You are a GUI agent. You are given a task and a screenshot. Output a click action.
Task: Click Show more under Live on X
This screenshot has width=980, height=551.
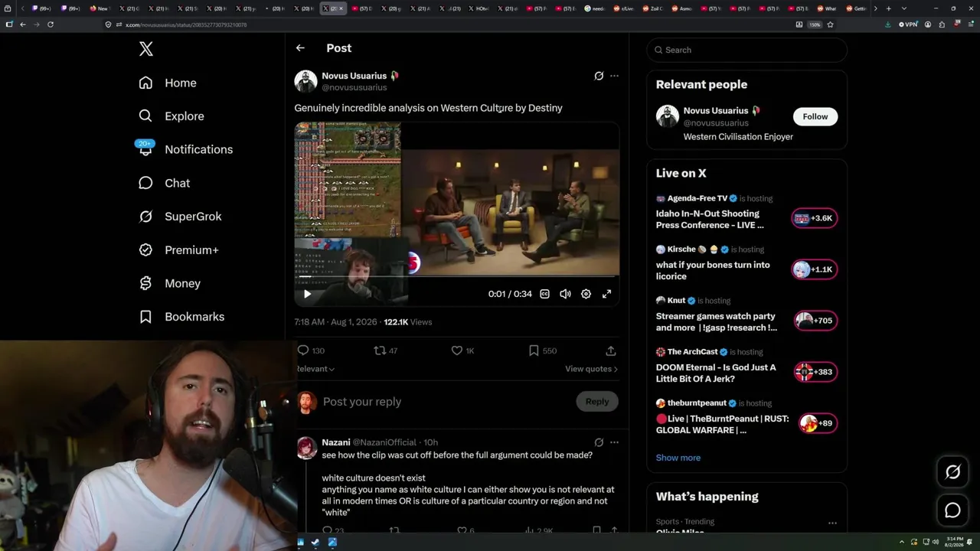click(678, 458)
